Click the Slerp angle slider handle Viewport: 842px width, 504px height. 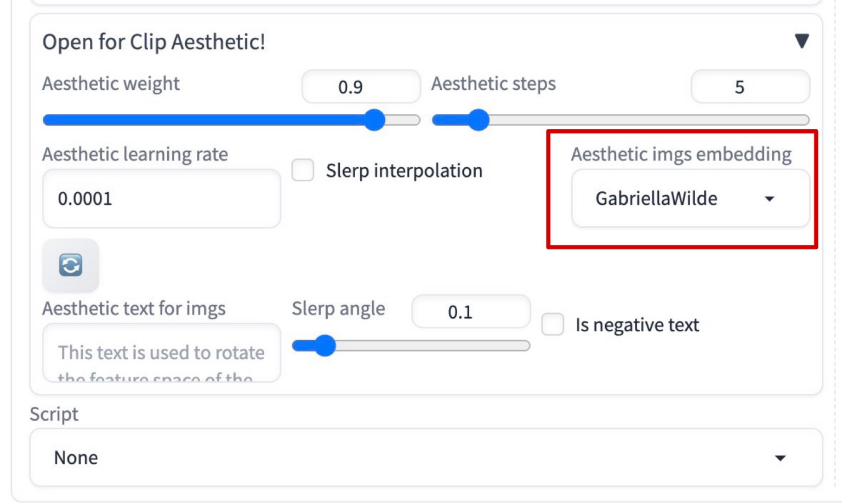[x=327, y=345]
